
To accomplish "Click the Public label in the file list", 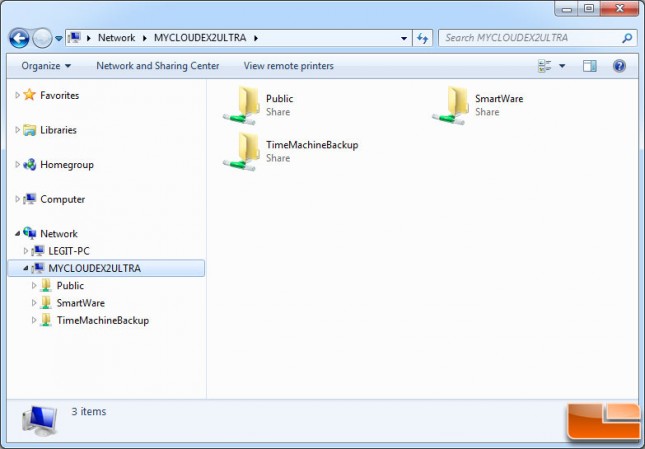I will coord(279,99).
